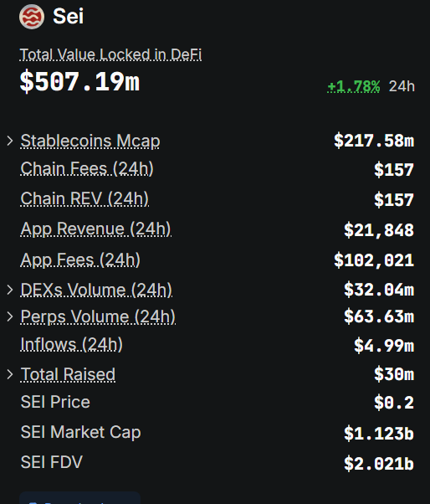Click the $507.19m TVL figure
Screen dimensions: 430x504
coord(79,82)
